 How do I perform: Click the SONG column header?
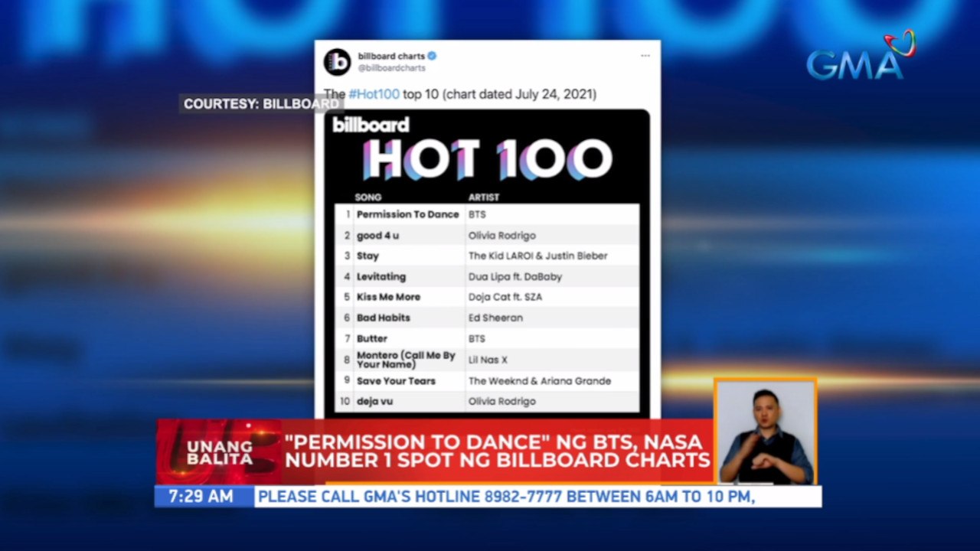tap(368, 197)
